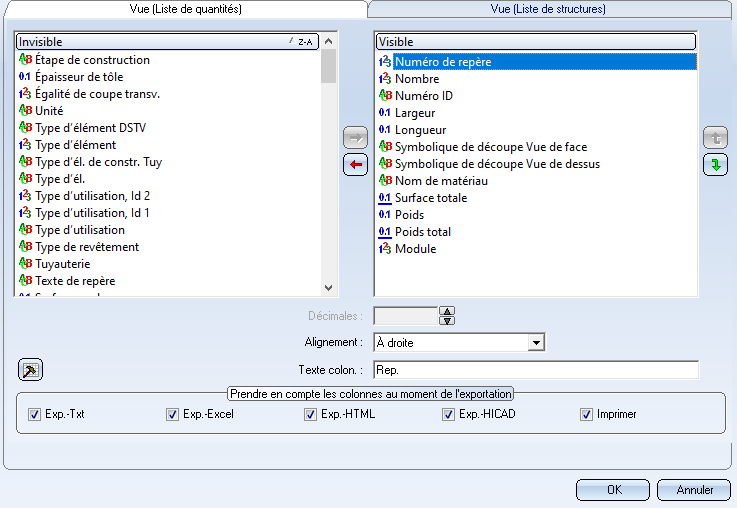Click the icon beside Type de revêtement
This screenshot has height=508, width=737.
25,247
